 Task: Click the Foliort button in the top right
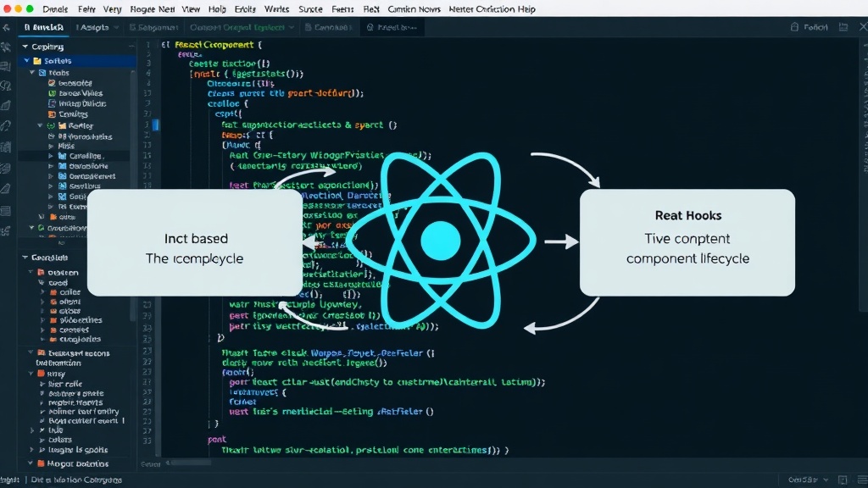810,27
